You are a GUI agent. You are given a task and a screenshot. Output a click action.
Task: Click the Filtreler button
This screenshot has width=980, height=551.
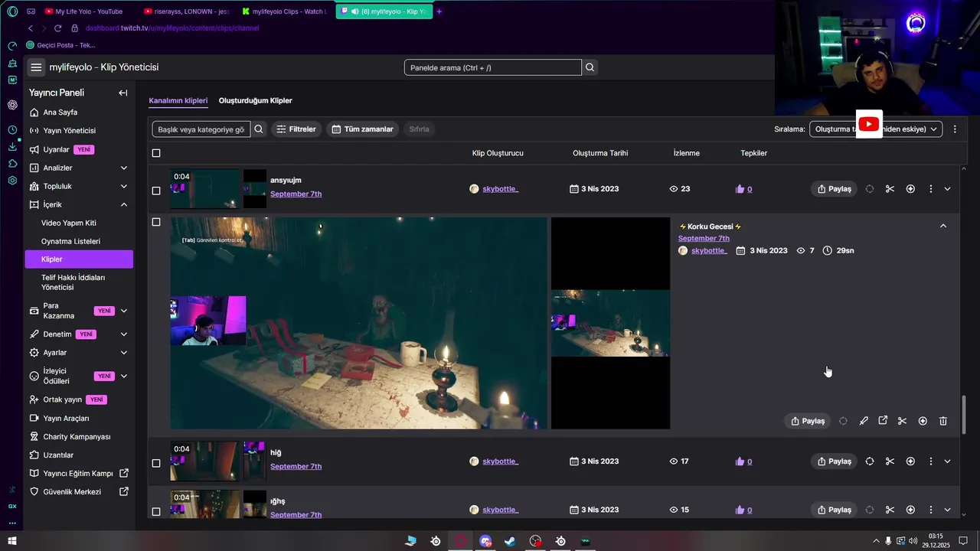(296, 129)
